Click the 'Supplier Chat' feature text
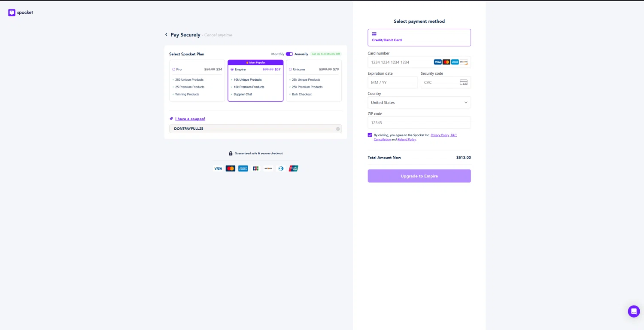Viewport: 644px width, 330px height. (x=243, y=94)
